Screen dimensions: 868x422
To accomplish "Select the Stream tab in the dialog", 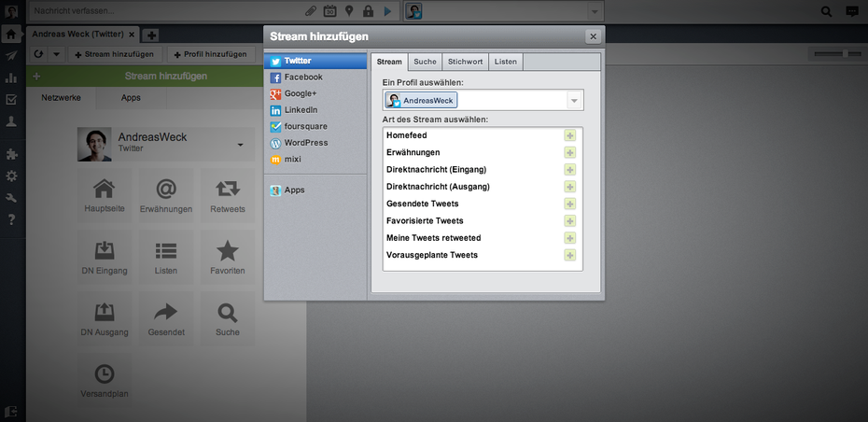I will click(x=389, y=62).
